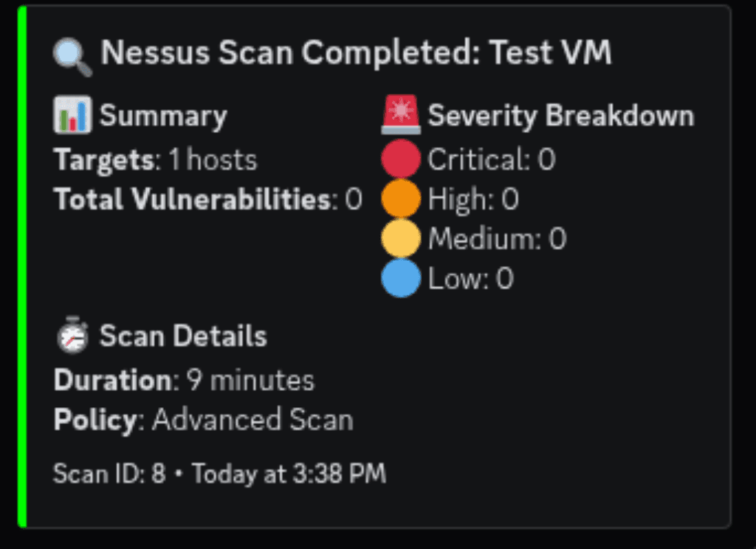Image resolution: width=756 pixels, height=549 pixels.
Task: Click the yellow Medium severity circle
Action: 401,239
